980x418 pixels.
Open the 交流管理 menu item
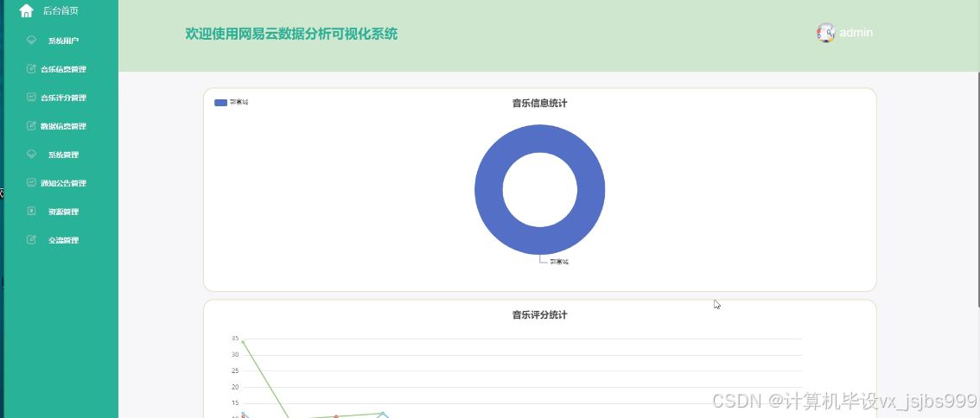coord(63,240)
